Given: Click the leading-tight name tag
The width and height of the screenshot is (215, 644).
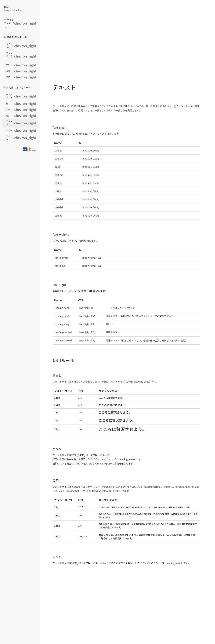Looking at the screenshot, I should (x=62, y=316).
